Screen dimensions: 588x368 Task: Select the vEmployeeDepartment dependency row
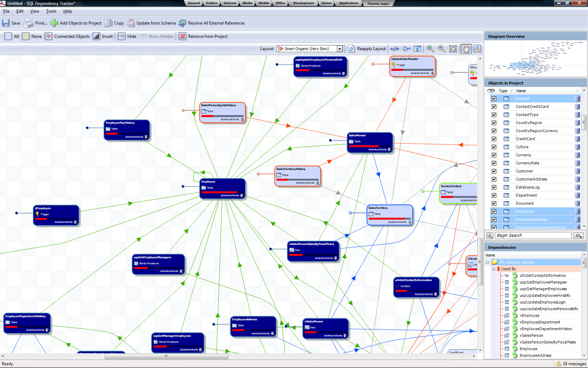tap(540, 322)
